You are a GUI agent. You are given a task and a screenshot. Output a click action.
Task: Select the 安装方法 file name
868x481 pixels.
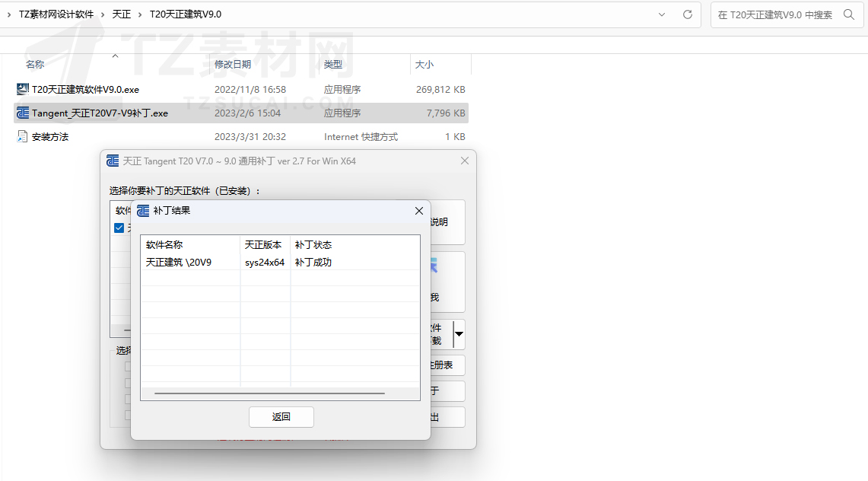click(x=49, y=137)
